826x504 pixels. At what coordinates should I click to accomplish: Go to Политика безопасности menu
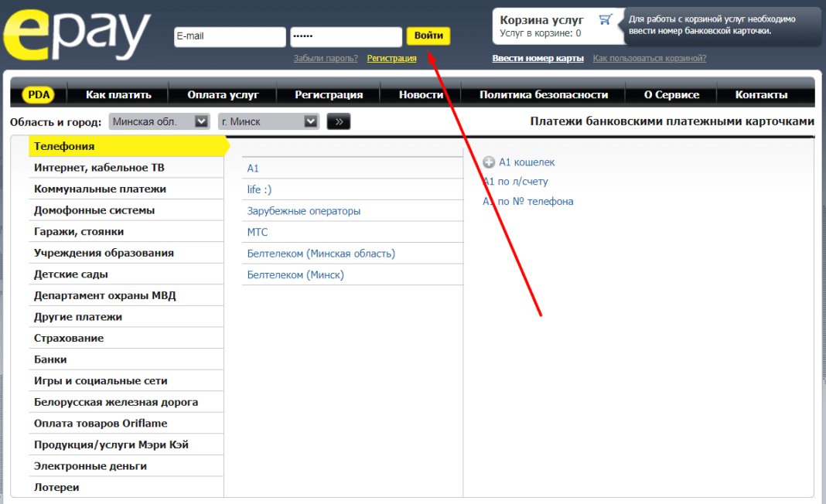tap(544, 95)
